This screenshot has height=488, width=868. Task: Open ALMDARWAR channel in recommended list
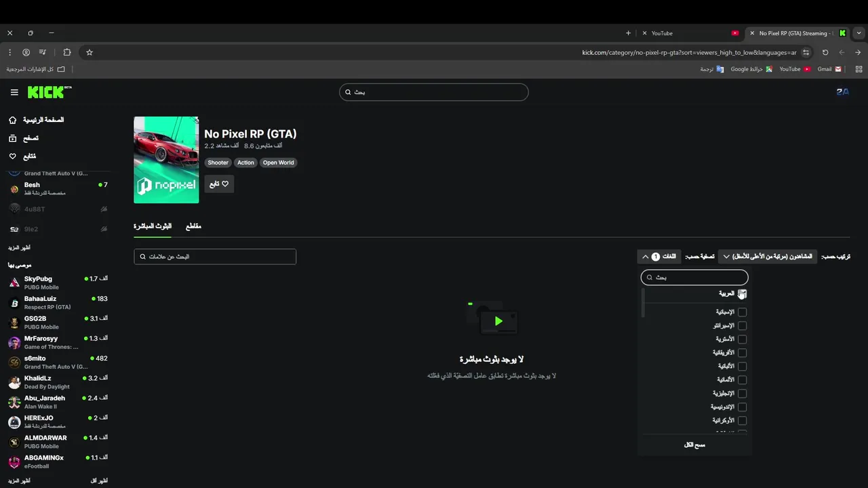click(x=58, y=442)
